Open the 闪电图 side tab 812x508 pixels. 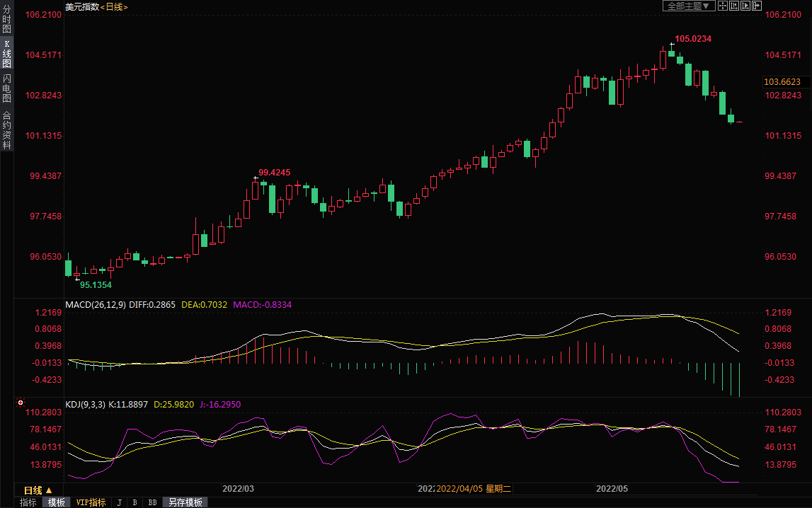click(6, 88)
